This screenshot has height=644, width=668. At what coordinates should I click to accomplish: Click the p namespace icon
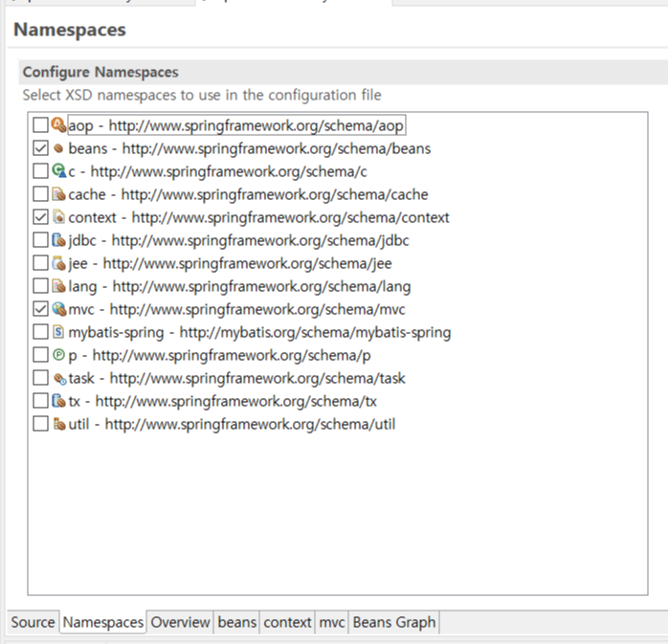[x=58, y=355]
